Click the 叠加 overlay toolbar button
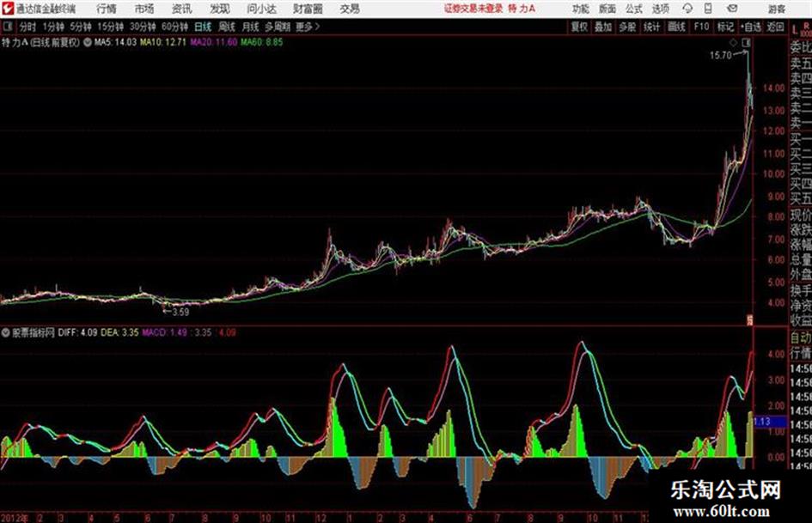The width and height of the screenshot is (812, 523). pos(603,27)
